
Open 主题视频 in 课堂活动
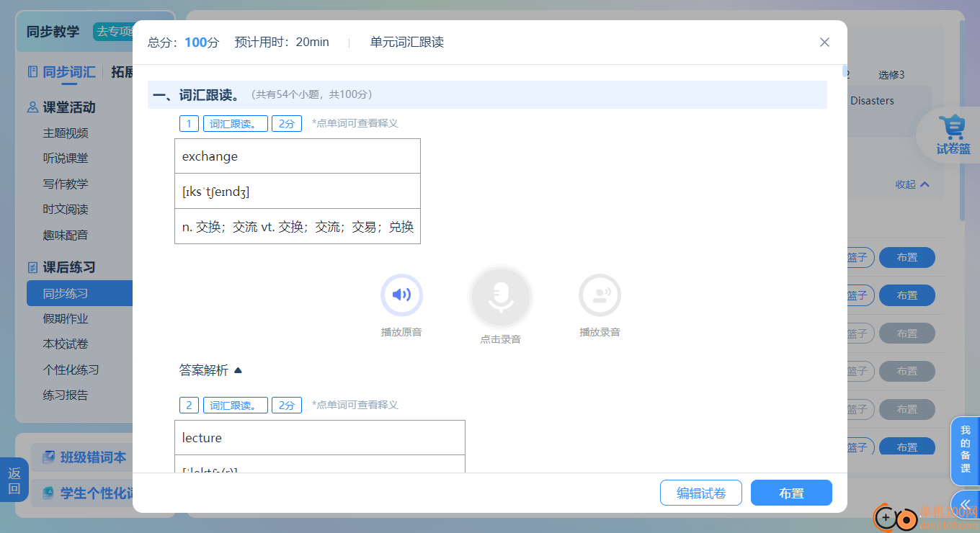click(66, 133)
